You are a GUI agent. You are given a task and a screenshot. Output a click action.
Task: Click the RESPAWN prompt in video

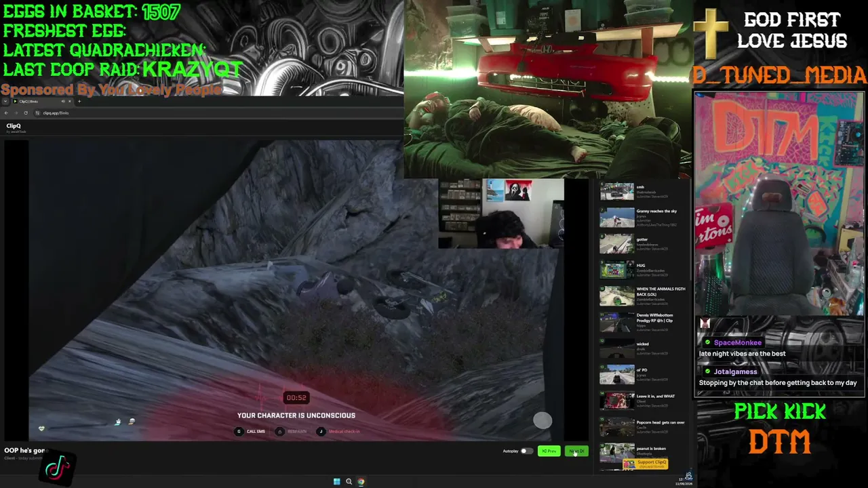(x=291, y=432)
